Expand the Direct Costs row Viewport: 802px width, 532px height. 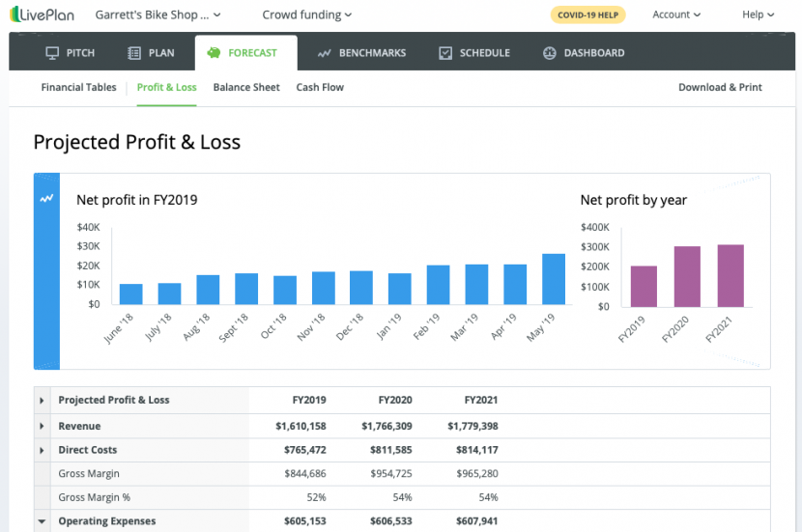[x=42, y=450]
